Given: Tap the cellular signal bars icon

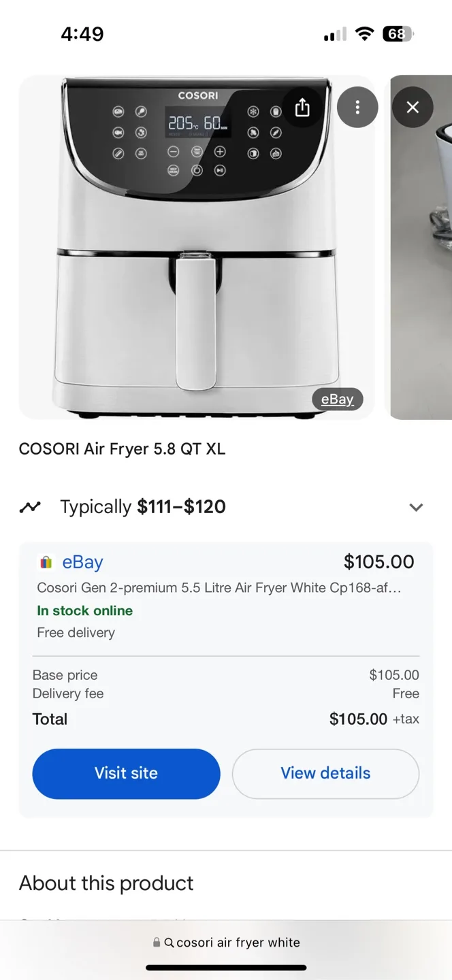Looking at the screenshot, I should [x=334, y=33].
